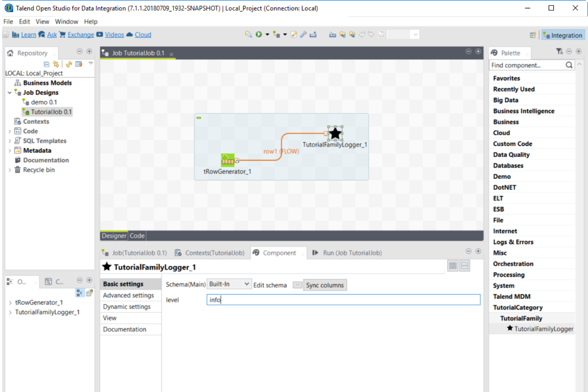Open the Cloud link

pyautogui.click(x=143, y=35)
